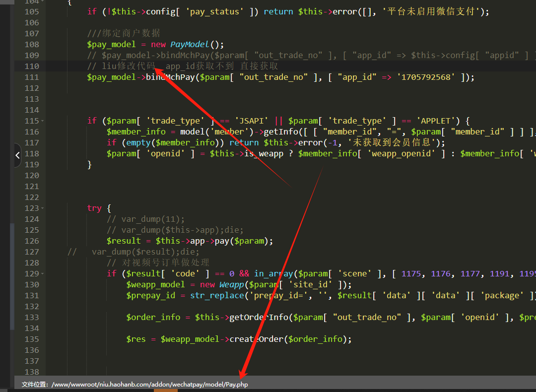
Task: Click the '1705792568' app_id string
Action: click(x=426, y=77)
